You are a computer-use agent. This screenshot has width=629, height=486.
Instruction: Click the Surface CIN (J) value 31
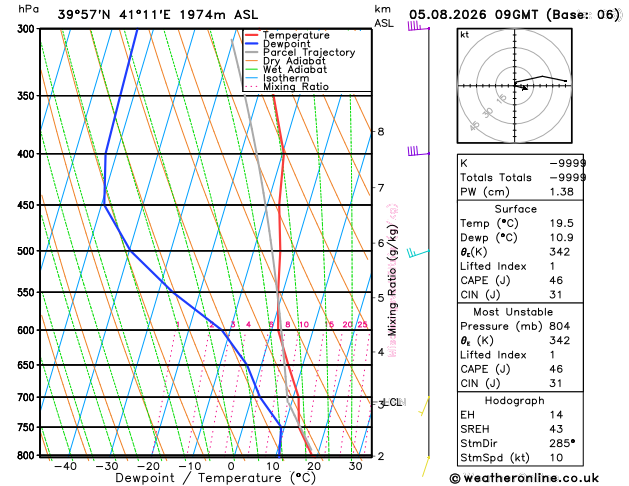(556, 295)
